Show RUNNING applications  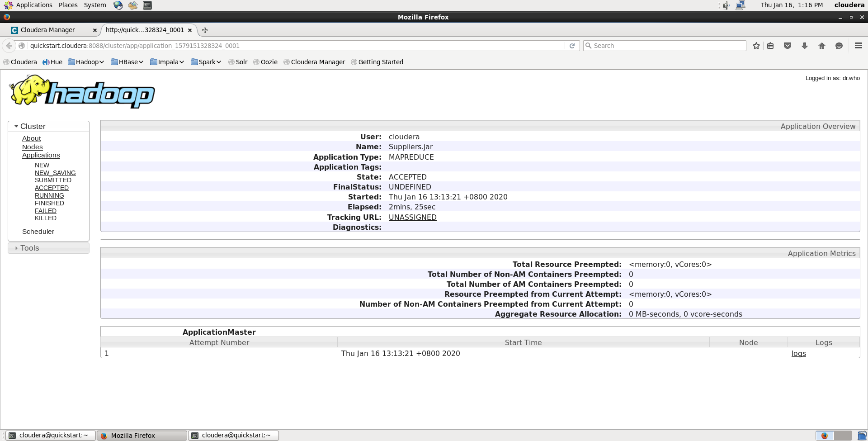(49, 196)
